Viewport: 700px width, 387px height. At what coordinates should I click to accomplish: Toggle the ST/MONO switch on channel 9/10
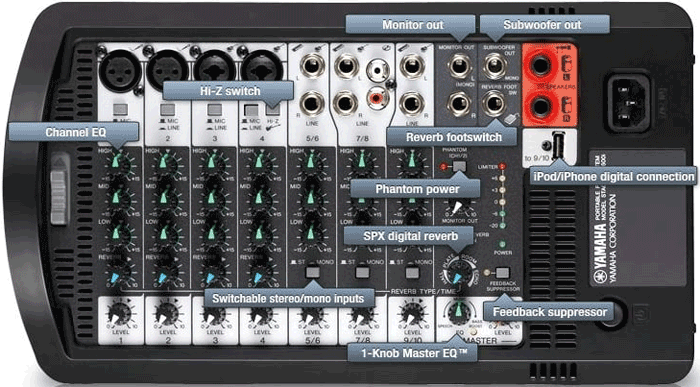coord(412,272)
